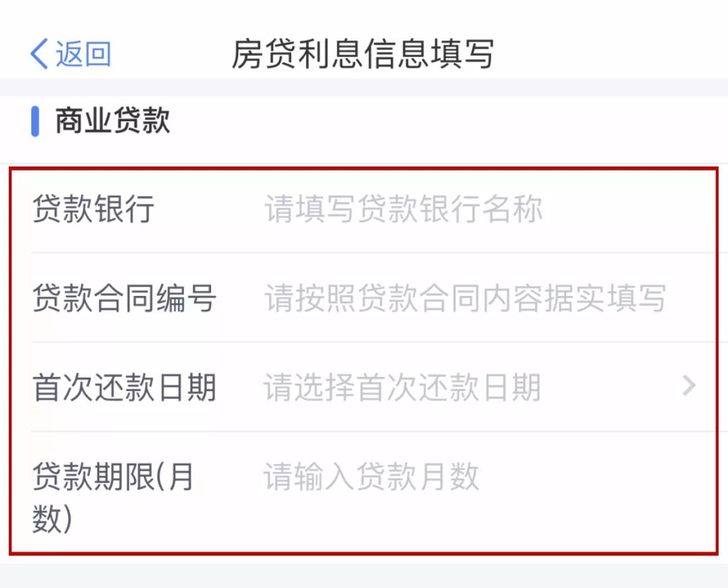Select the 商业贷款 section heading
Image resolution: width=728 pixels, height=588 pixels.
click(113, 122)
